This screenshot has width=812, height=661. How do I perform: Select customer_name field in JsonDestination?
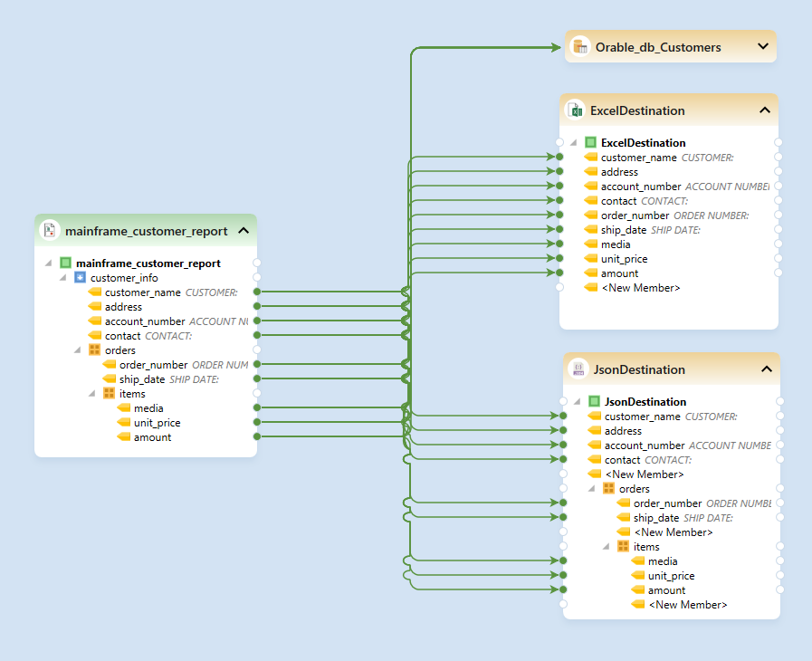pyautogui.click(x=642, y=416)
